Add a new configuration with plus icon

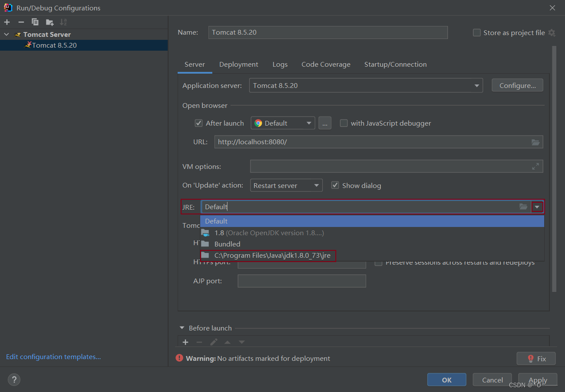pyautogui.click(x=7, y=22)
